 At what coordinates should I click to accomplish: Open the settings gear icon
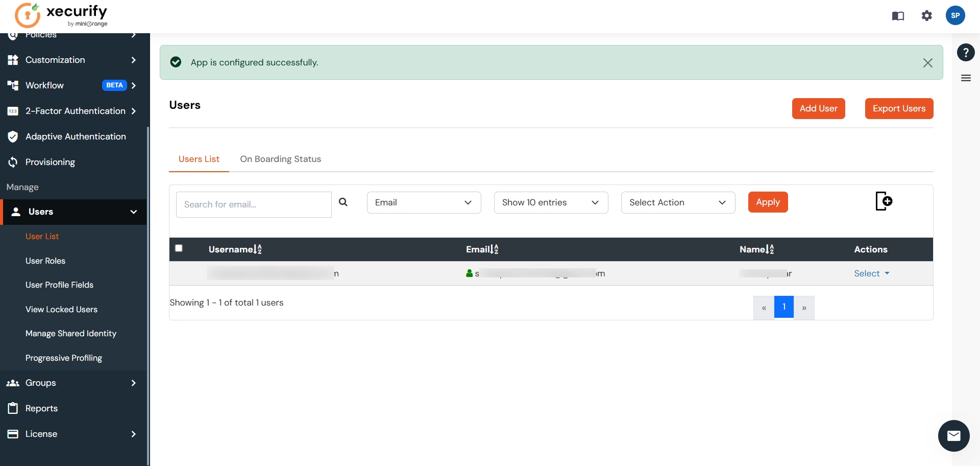(927, 16)
